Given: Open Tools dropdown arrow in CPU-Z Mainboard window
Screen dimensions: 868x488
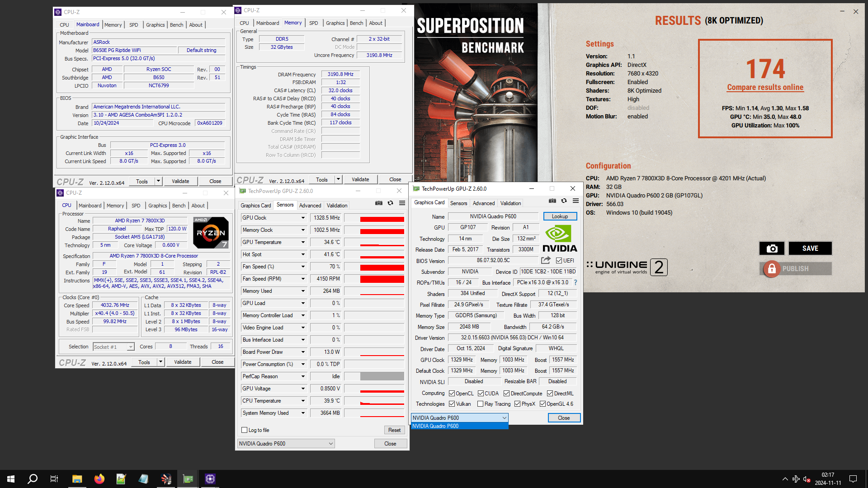Looking at the screenshot, I should coord(158,181).
